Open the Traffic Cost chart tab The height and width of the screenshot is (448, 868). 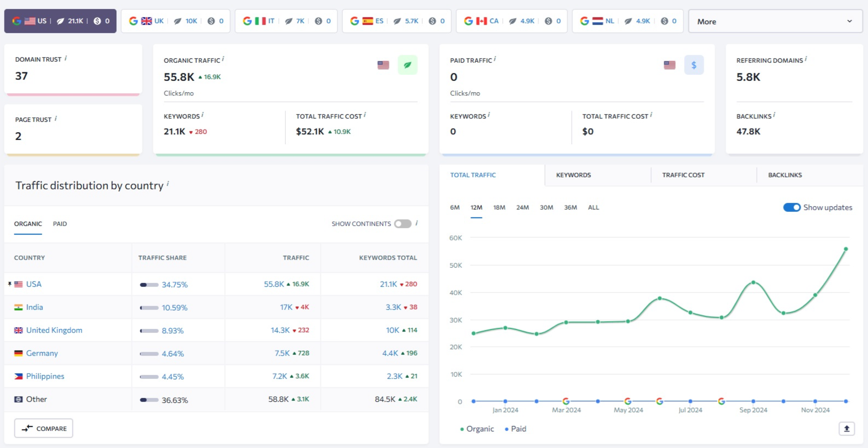(683, 175)
